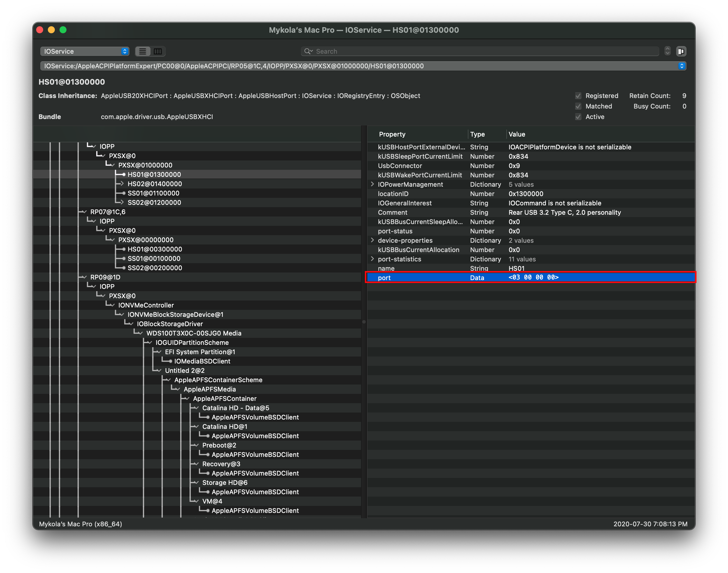Switch to list view mode icon
Image resolution: width=728 pixels, height=573 pixels.
(143, 51)
